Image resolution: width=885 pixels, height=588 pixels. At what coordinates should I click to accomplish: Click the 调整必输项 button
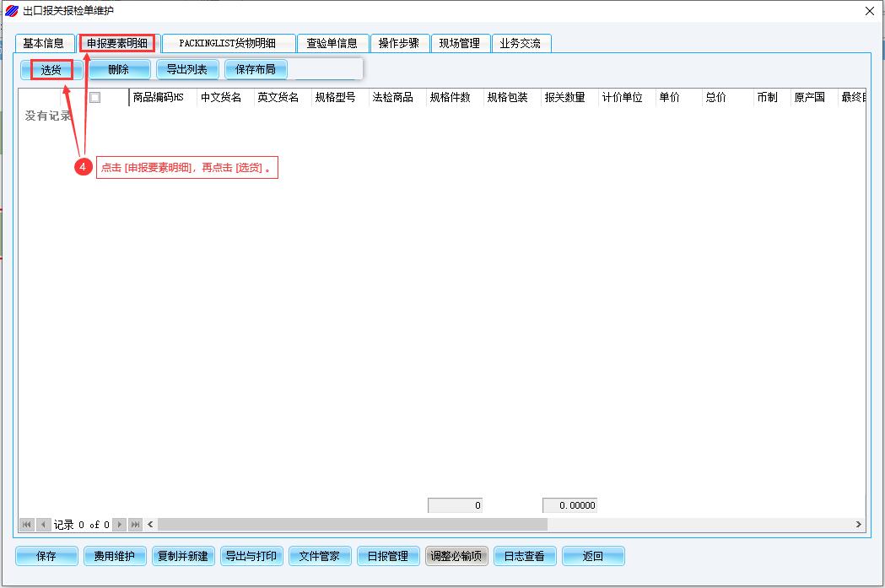[x=456, y=556]
